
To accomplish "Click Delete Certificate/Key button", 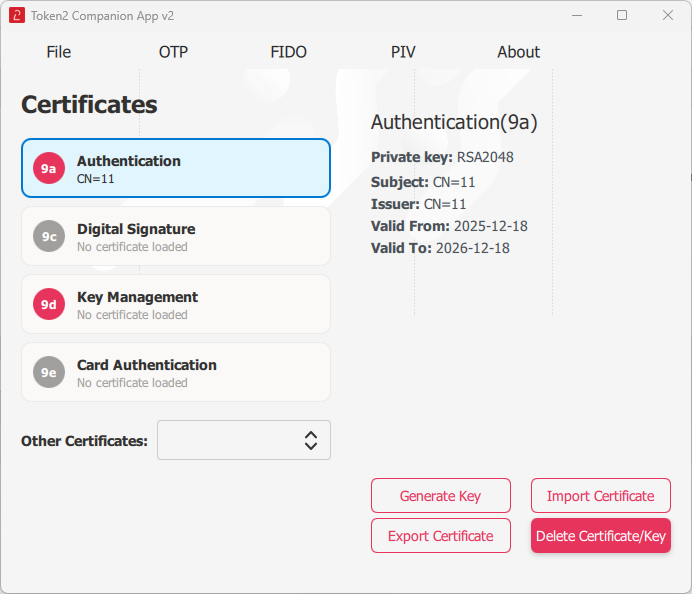I will click(x=601, y=535).
